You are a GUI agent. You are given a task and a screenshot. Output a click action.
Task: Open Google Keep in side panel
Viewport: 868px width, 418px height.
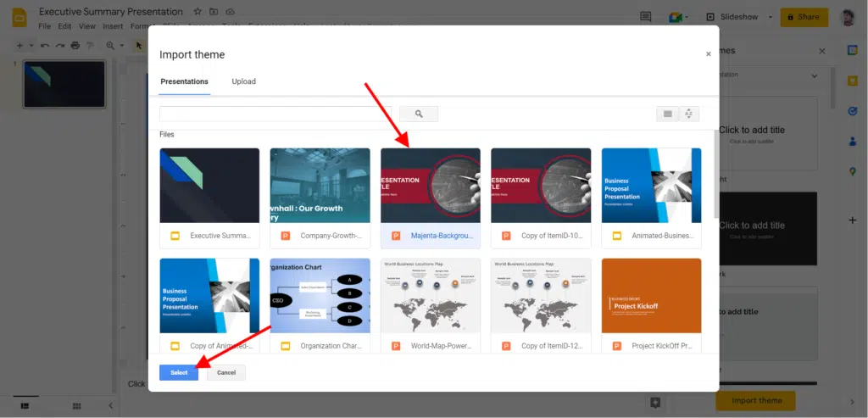pos(853,81)
